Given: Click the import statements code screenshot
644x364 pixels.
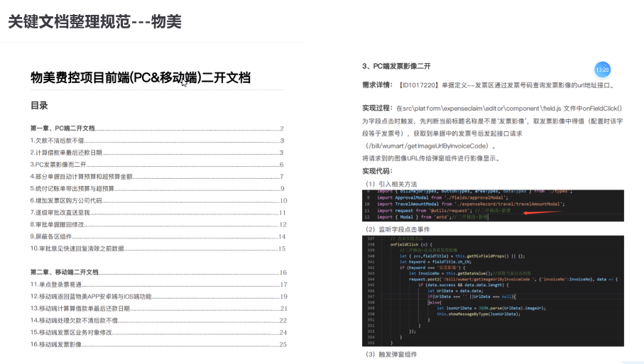Looking at the screenshot, I should tap(493, 206).
